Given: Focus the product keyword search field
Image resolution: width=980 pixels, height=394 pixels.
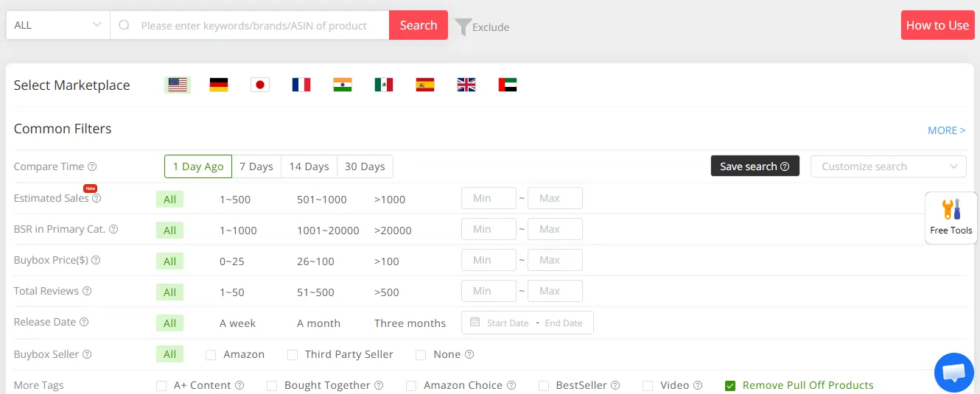Looking at the screenshot, I should pyautogui.click(x=250, y=25).
